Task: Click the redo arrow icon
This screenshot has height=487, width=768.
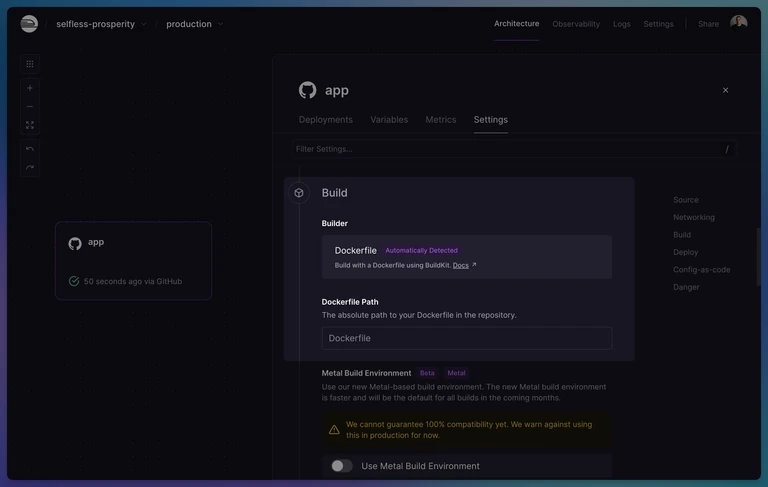Action: [30, 168]
